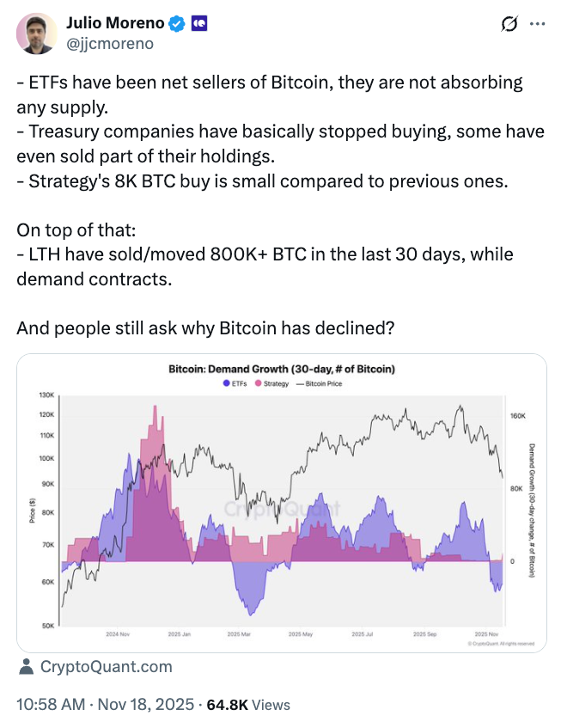Click the CryptoQuant watermark inside the chart
Viewport: 561px width, 728px height.
click(281, 509)
